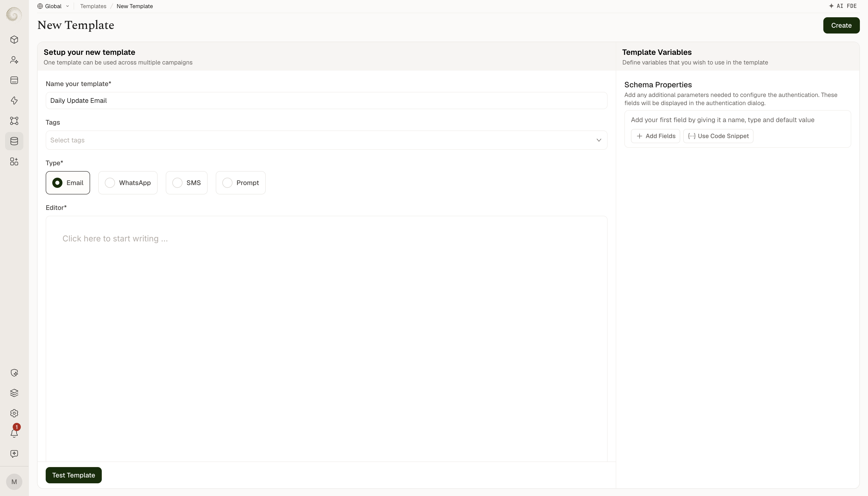The width and height of the screenshot is (868, 496).
Task: Go to Templates breadcrumb
Action: [x=93, y=6]
